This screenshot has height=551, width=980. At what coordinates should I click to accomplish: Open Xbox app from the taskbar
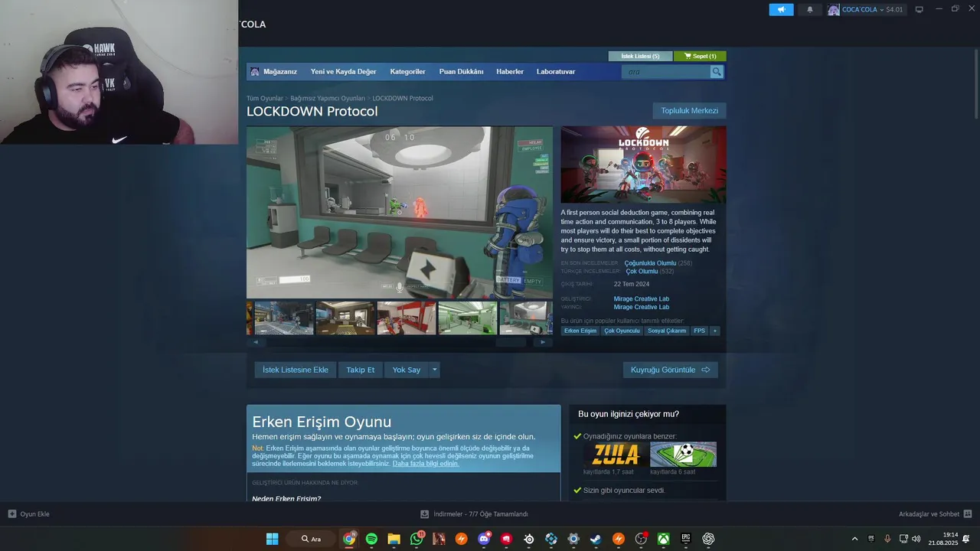point(663,539)
